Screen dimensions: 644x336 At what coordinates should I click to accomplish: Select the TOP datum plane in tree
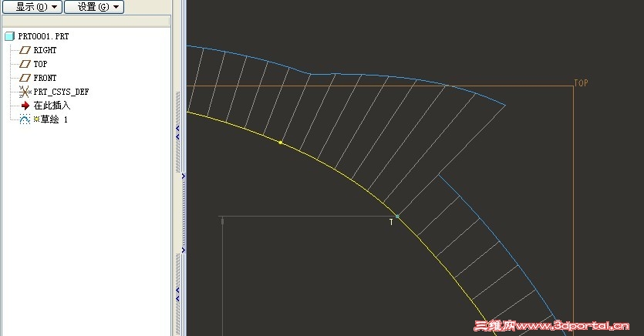point(40,64)
